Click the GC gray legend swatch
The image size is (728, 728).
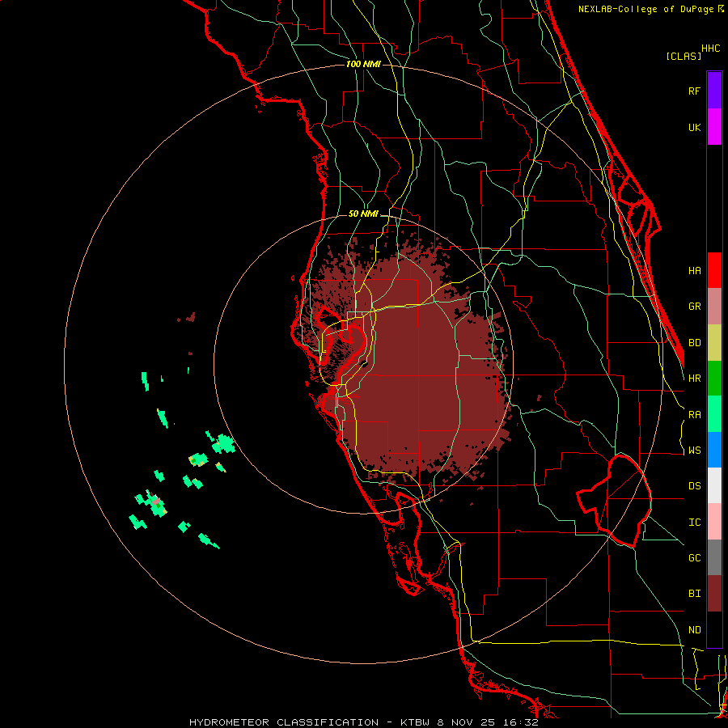pyautogui.click(x=714, y=557)
